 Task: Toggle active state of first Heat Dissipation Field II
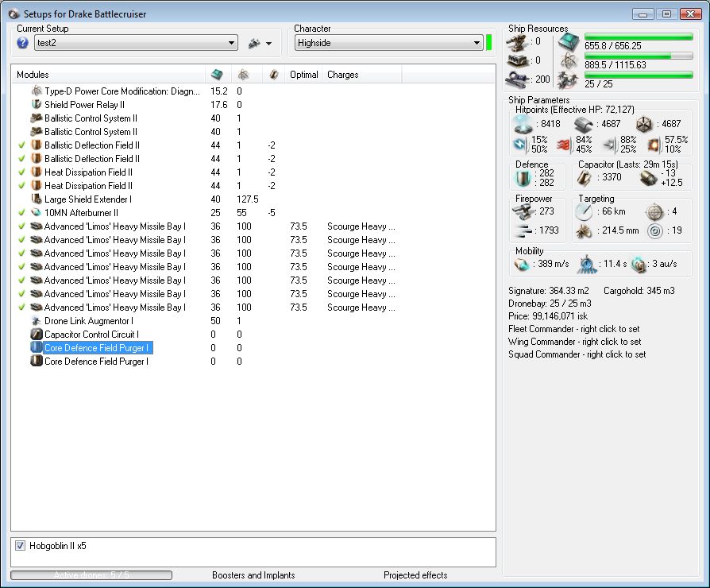[21, 172]
